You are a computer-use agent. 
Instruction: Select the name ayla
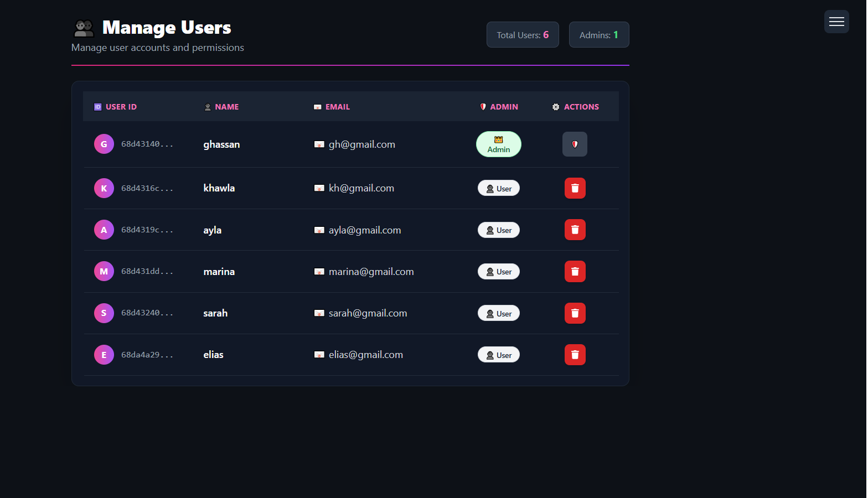point(213,230)
